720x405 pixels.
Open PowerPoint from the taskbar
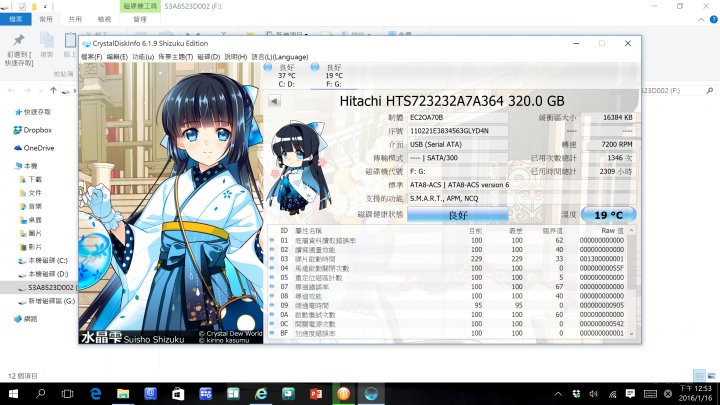click(316, 394)
